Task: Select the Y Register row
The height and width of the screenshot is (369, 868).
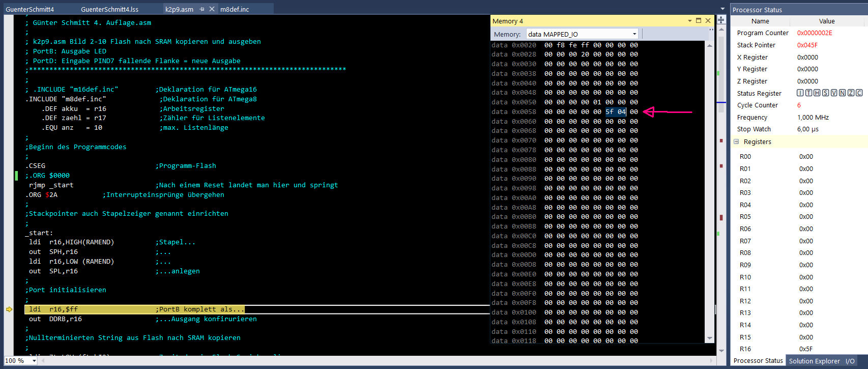Action: coord(799,69)
